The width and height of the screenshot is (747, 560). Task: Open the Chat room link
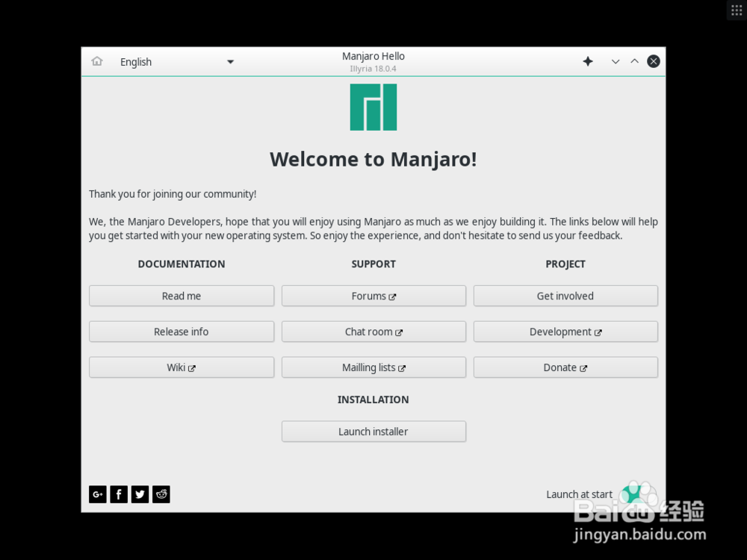(x=373, y=332)
